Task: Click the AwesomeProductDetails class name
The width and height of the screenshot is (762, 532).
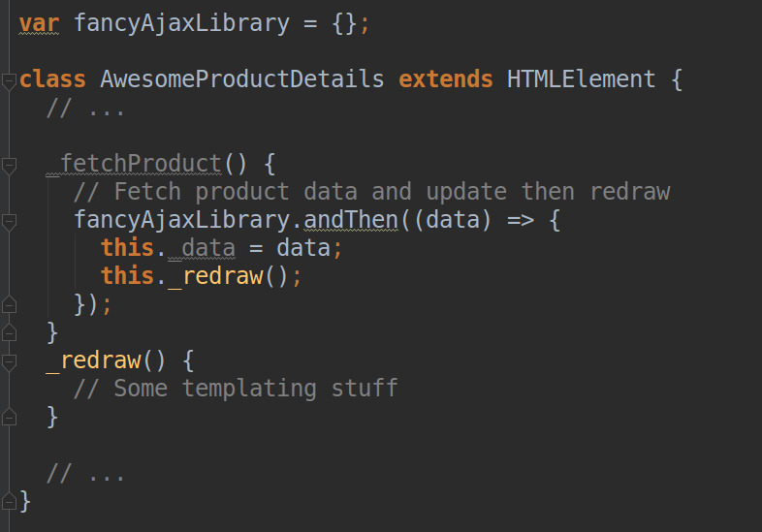Action: [x=242, y=79]
